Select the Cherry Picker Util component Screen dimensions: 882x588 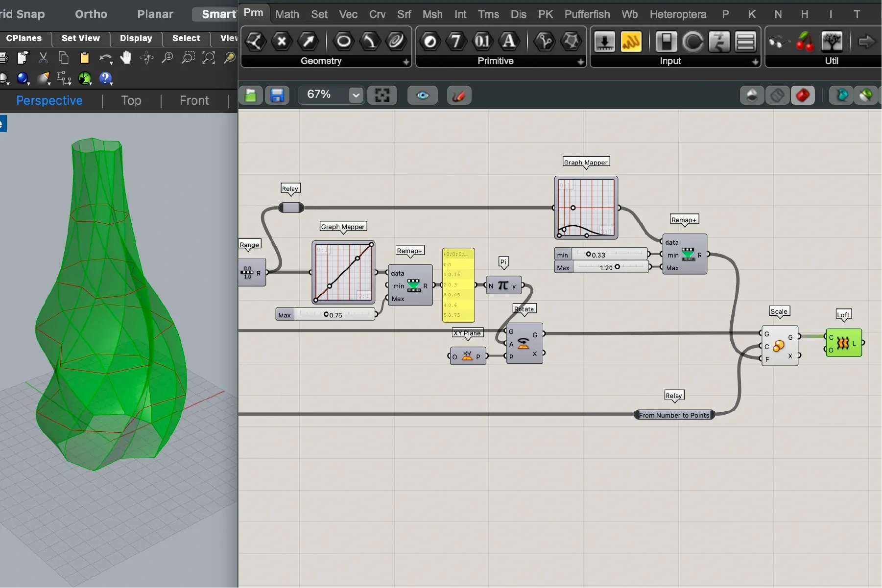[805, 42]
